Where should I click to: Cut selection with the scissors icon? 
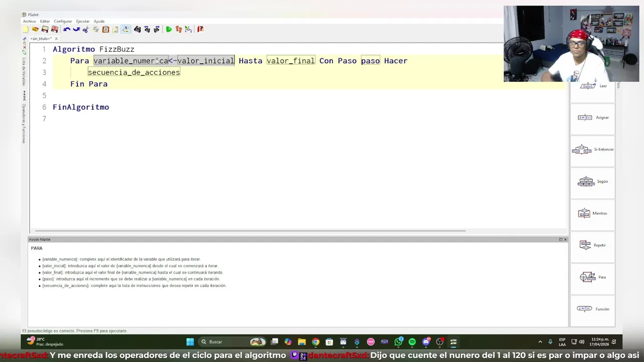point(86,29)
